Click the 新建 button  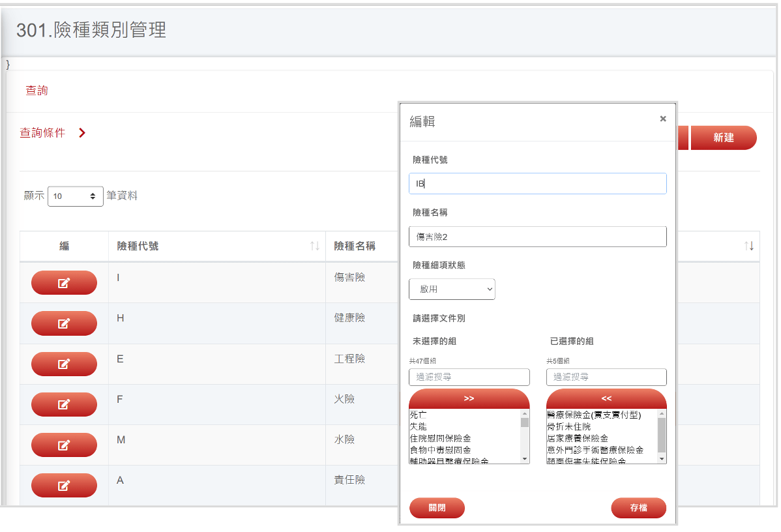pos(723,138)
